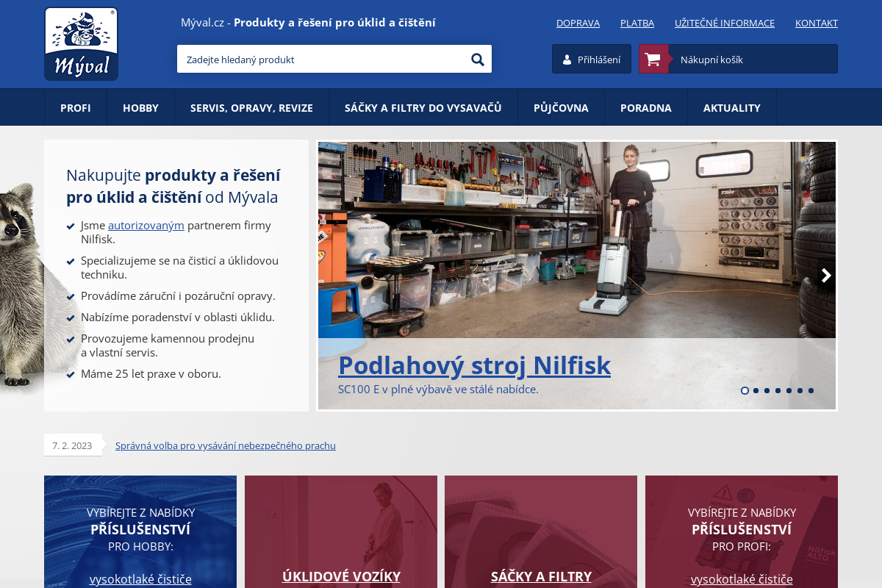This screenshot has width=882, height=588.
Task: Click the active carousel position indicator
Action: point(745,391)
